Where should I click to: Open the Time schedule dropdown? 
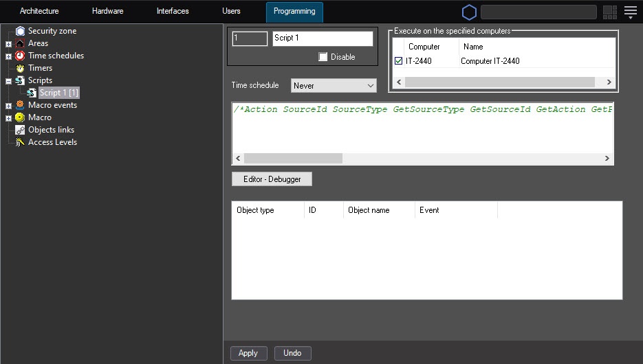[x=334, y=86]
